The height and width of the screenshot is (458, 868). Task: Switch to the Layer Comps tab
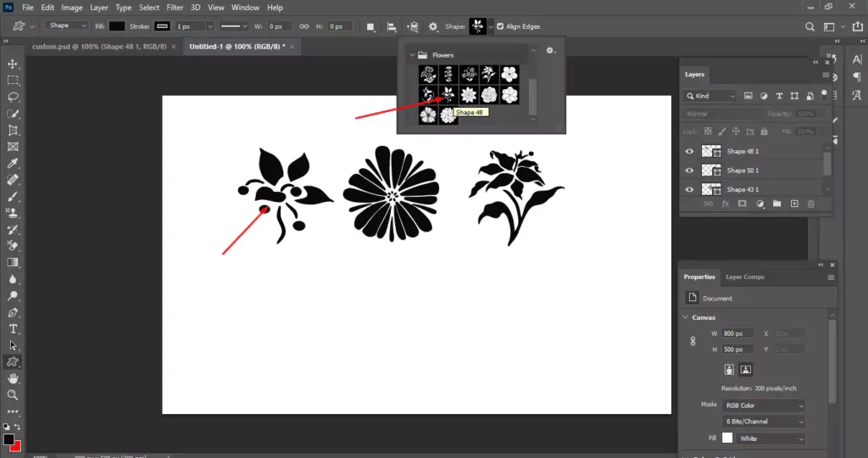[x=744, y=276]
